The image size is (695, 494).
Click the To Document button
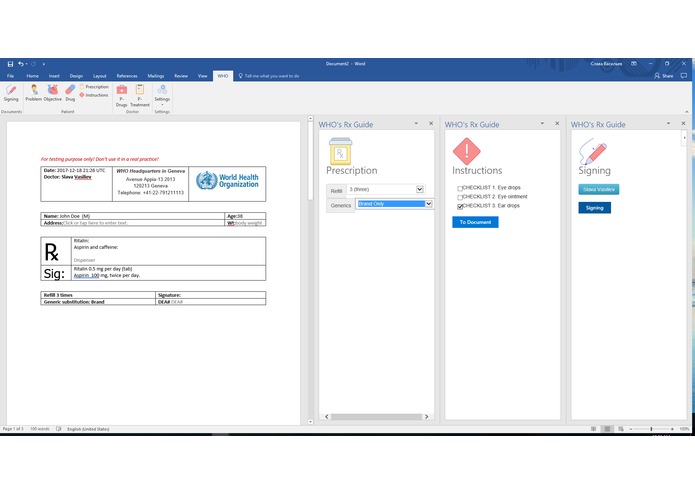tap(475, 222)
